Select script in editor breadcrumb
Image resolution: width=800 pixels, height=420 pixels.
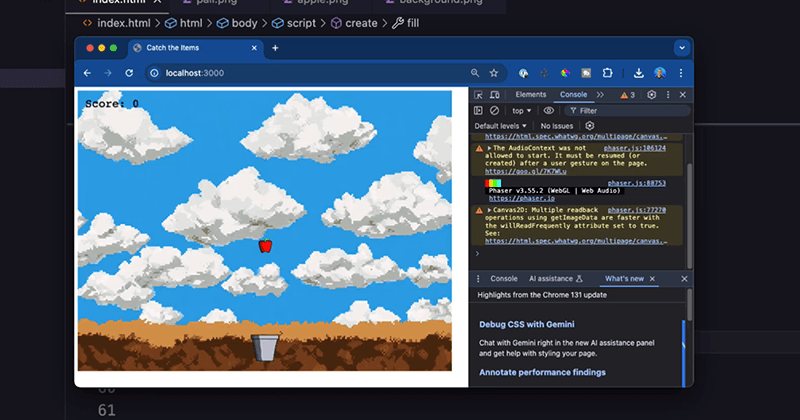[294, 23]
